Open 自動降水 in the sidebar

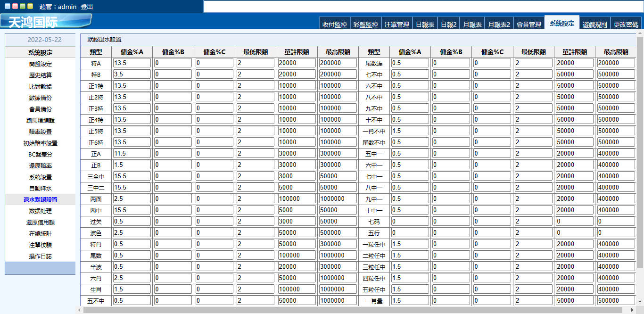click(40, 189)
